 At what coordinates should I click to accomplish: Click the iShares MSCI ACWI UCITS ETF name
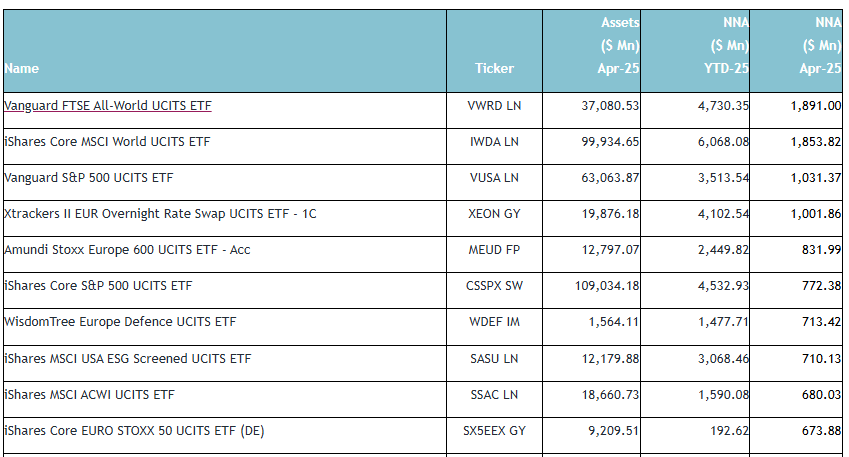(89, 394)
